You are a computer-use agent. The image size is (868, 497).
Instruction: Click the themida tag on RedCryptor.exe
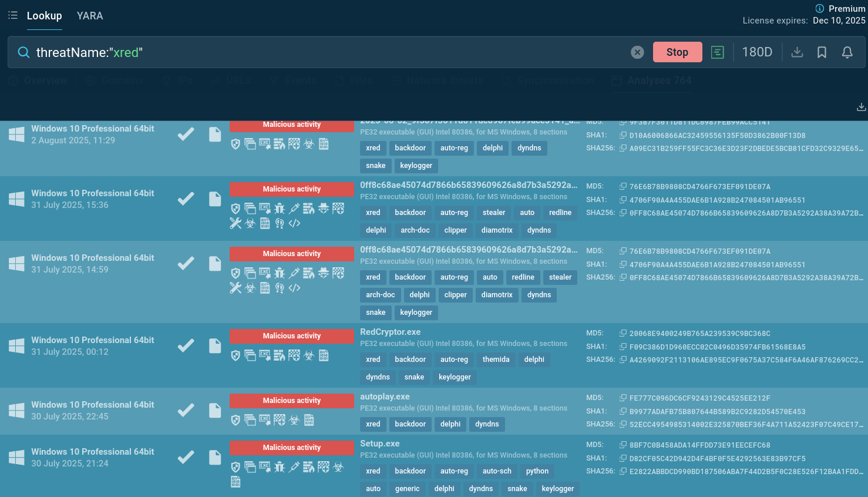(496, 360)
